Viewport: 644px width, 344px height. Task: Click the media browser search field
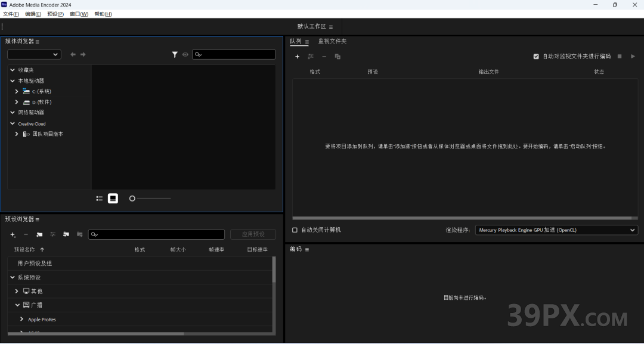[x=234, y=54]
